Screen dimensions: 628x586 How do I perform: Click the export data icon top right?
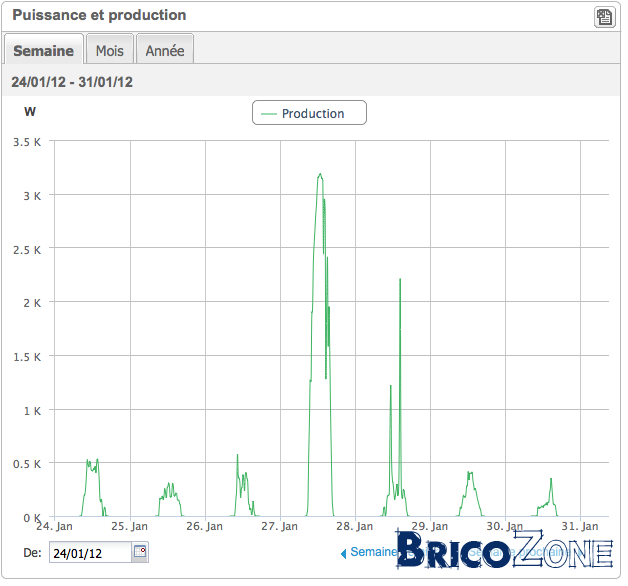604,17
